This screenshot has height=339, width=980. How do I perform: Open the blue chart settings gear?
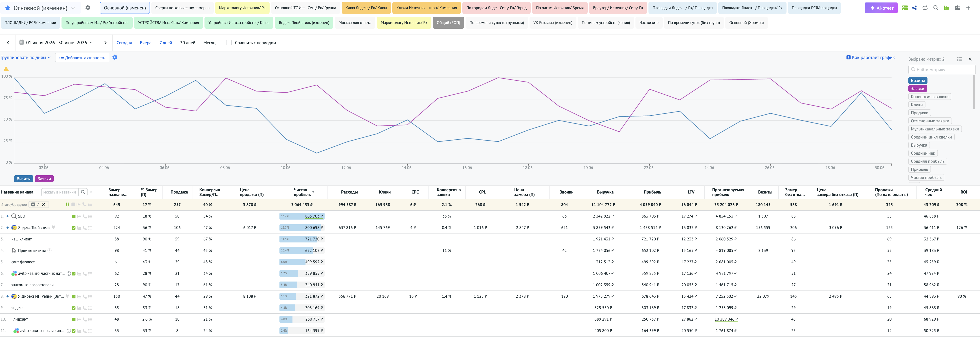point(114,57)
